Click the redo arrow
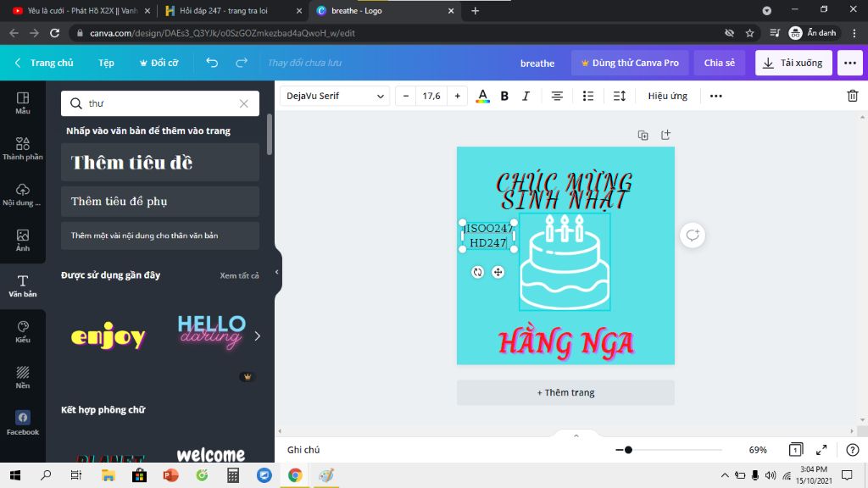 pyautogui.click(x=242, y=63)
